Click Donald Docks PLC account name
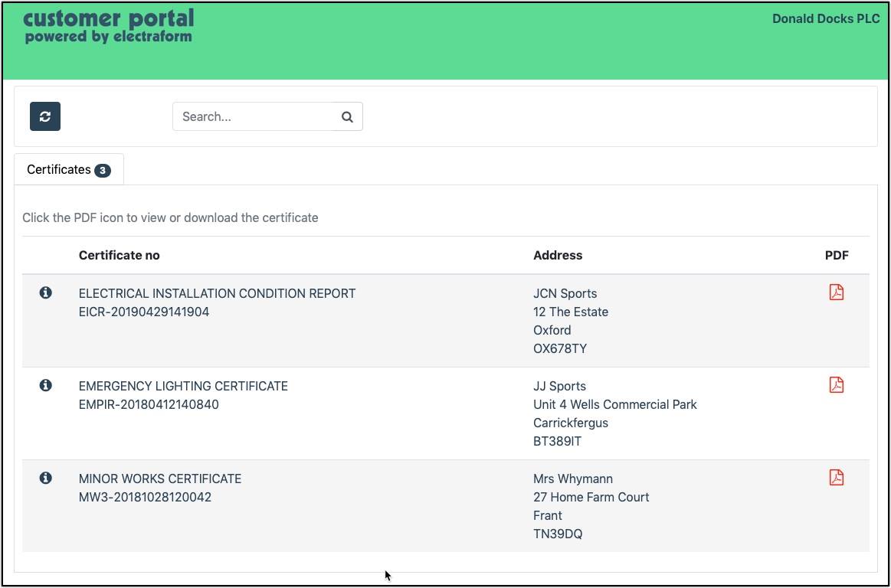Image resolution: width=891 pixels, height=588 pixels. [826, 18]
